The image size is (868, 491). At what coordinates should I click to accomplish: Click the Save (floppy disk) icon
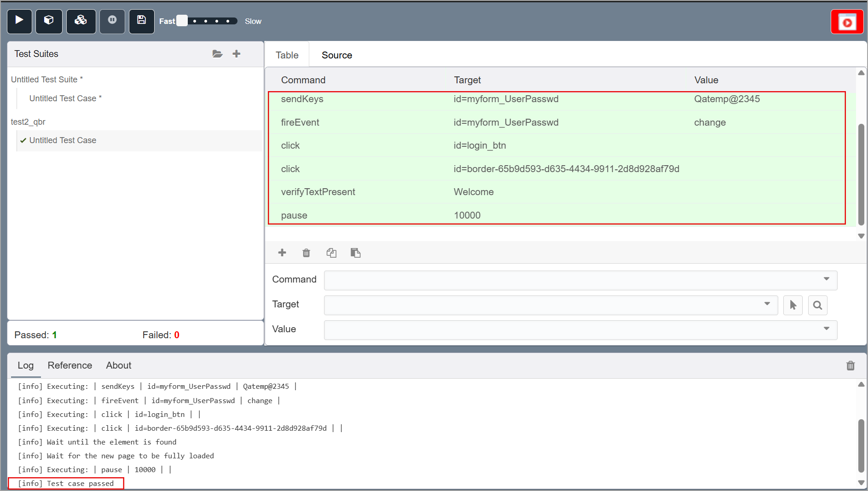coord(142,21)
